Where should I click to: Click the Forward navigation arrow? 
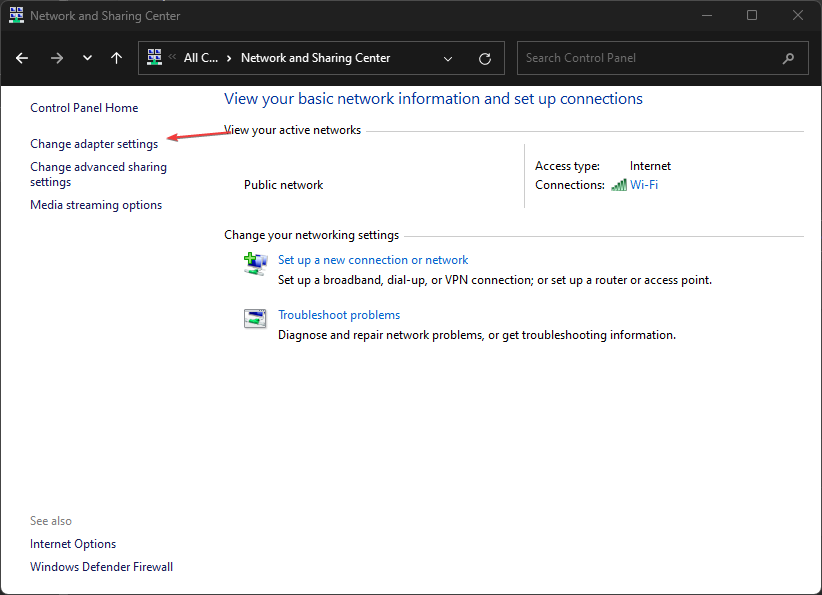56,58
